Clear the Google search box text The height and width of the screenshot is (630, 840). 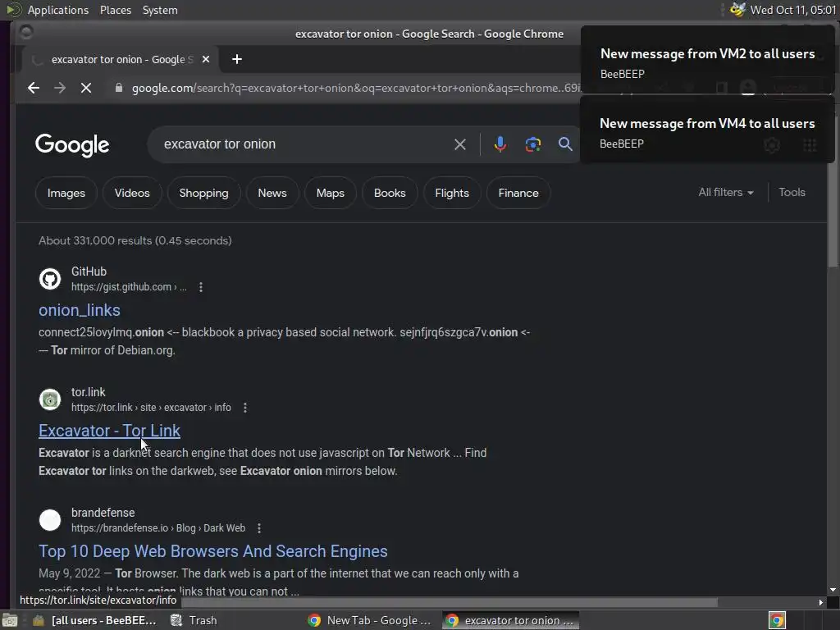[x=459, y=144]
